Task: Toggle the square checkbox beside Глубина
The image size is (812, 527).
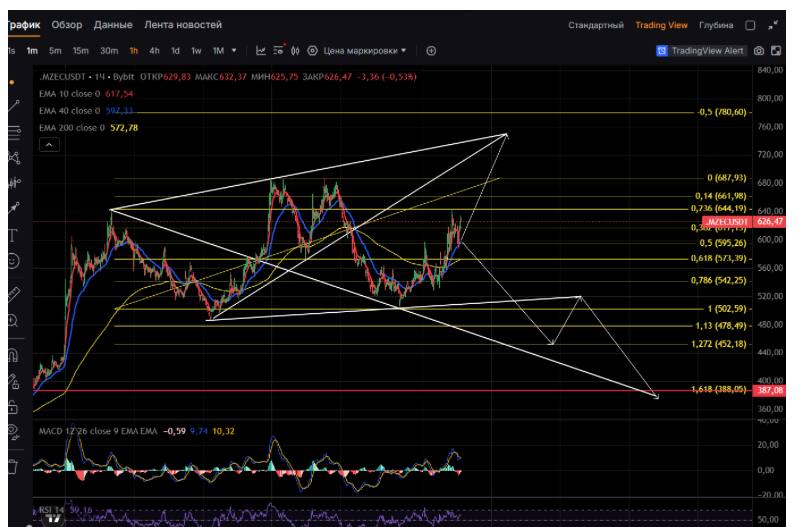Action: click(750, 25)
